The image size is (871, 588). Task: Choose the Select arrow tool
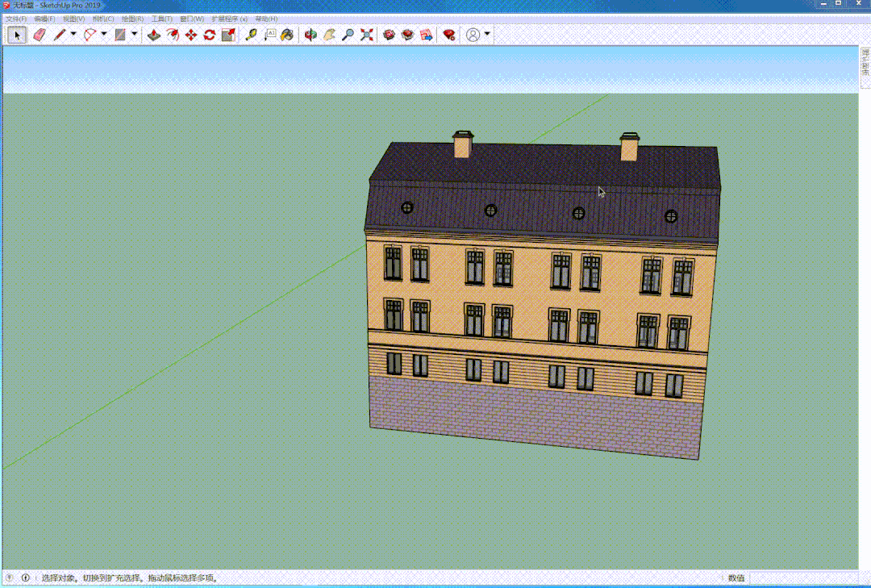point(17,35)
